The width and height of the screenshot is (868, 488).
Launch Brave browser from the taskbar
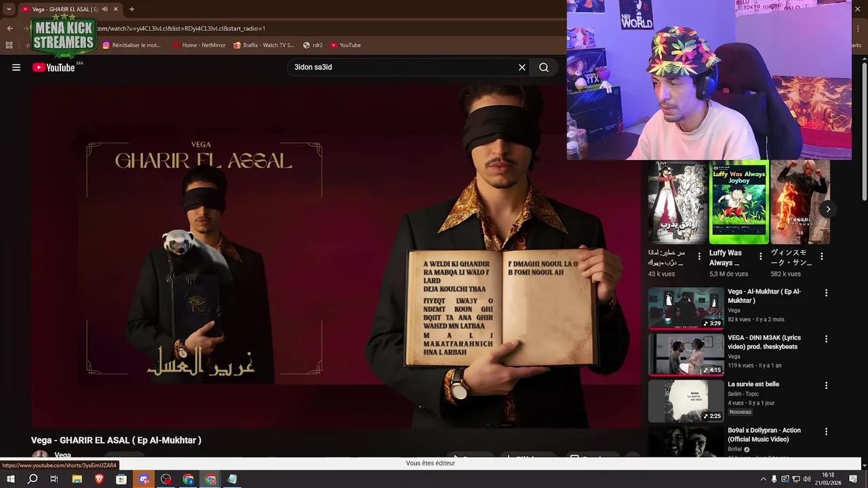point(100,479)
